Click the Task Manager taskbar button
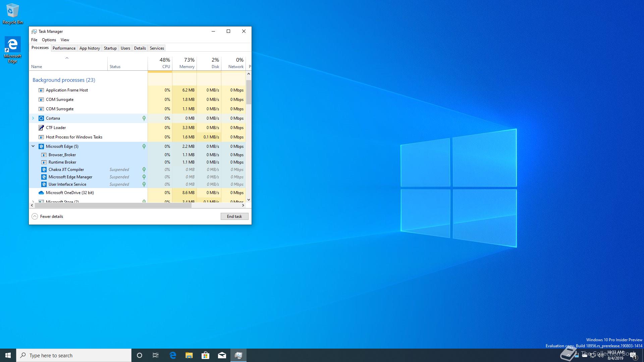Screen dimensions: 644x362 click(x=238, y=355)
